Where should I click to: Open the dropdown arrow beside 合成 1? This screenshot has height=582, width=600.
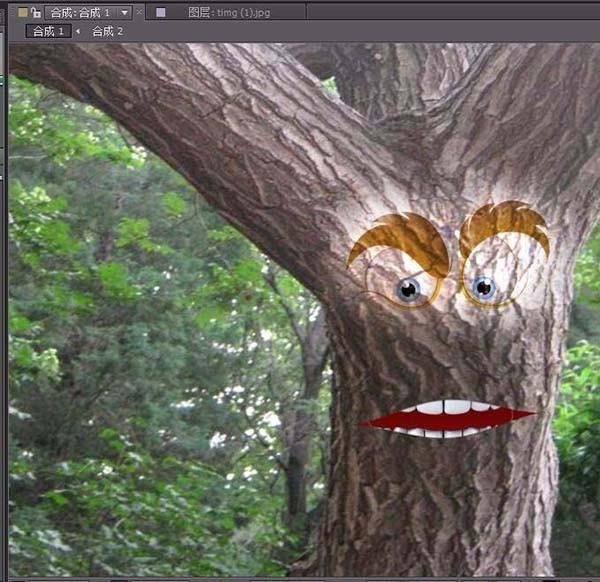click(124, 13)
